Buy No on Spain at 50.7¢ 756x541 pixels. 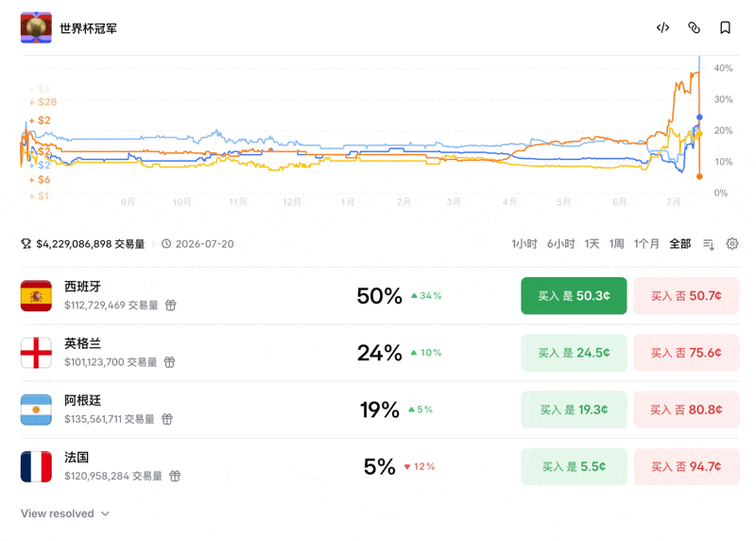point(686,296)
